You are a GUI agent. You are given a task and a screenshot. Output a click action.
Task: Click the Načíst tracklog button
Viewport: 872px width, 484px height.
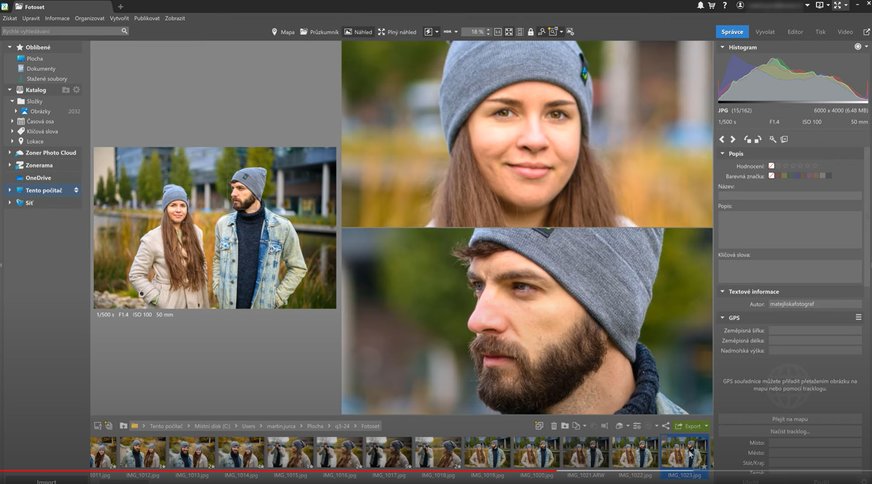click(x=790, y=431)
